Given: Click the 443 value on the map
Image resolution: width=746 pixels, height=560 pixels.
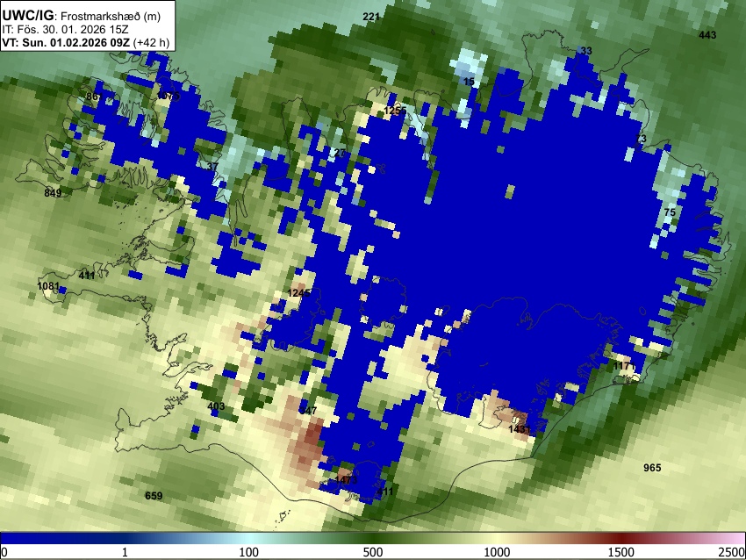Looking at the screenshot, I should pyautogui.click(x=707, y=35).
